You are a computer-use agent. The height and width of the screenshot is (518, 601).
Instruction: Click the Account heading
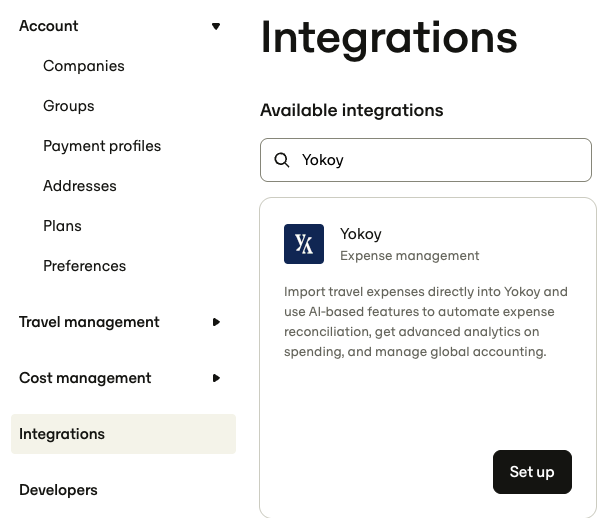pos(49,26)
